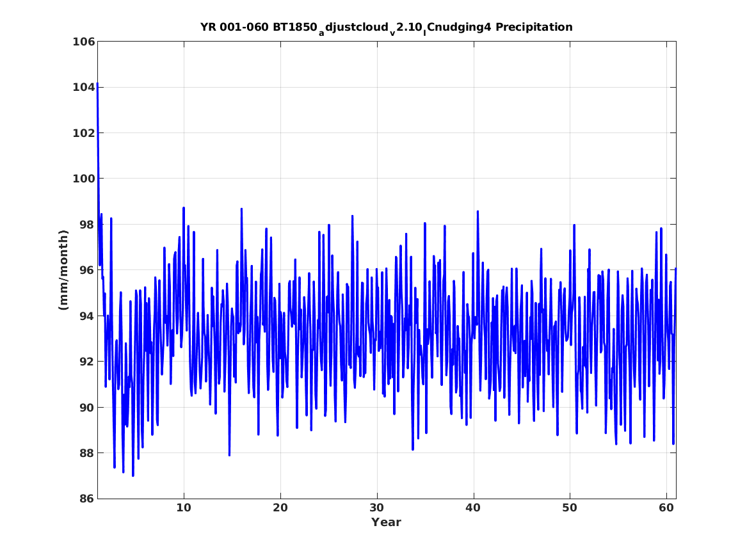Click y-axis tick label 96
Viewport: 747px width, 560px height.
(86, 271)
